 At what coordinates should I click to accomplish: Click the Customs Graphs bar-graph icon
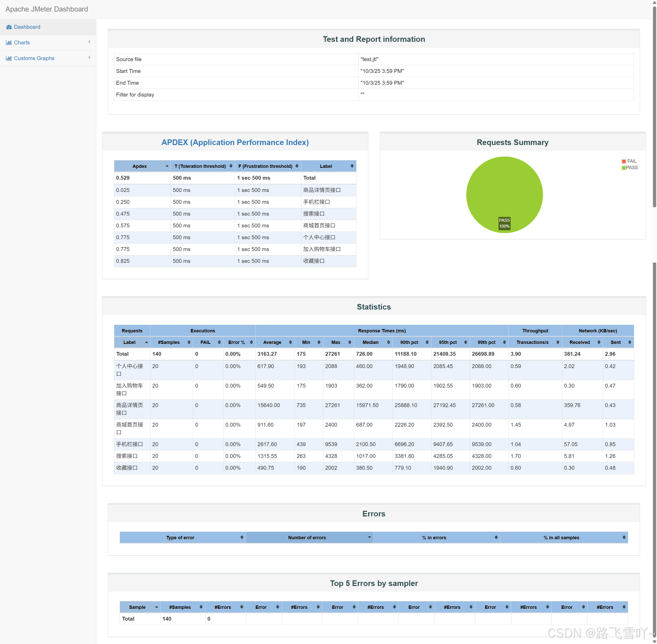(x=9, y=58)
